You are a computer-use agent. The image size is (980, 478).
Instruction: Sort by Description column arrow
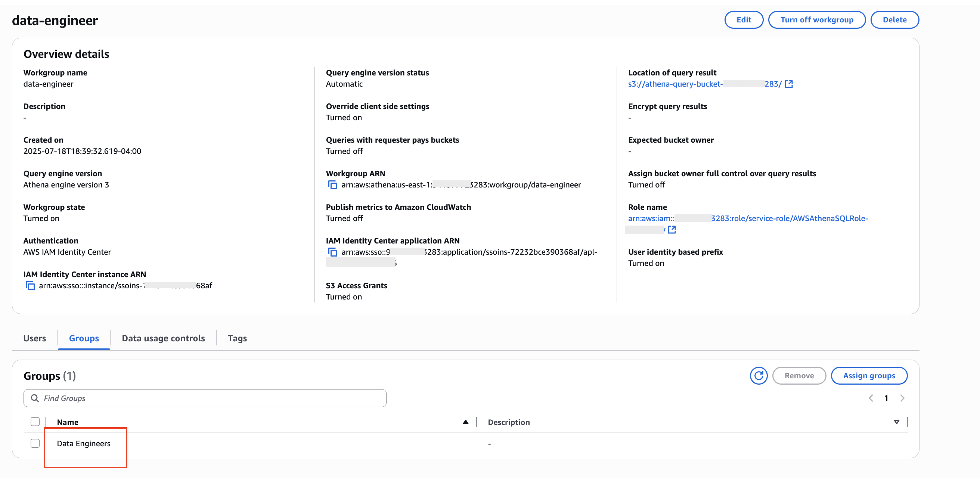896,422
